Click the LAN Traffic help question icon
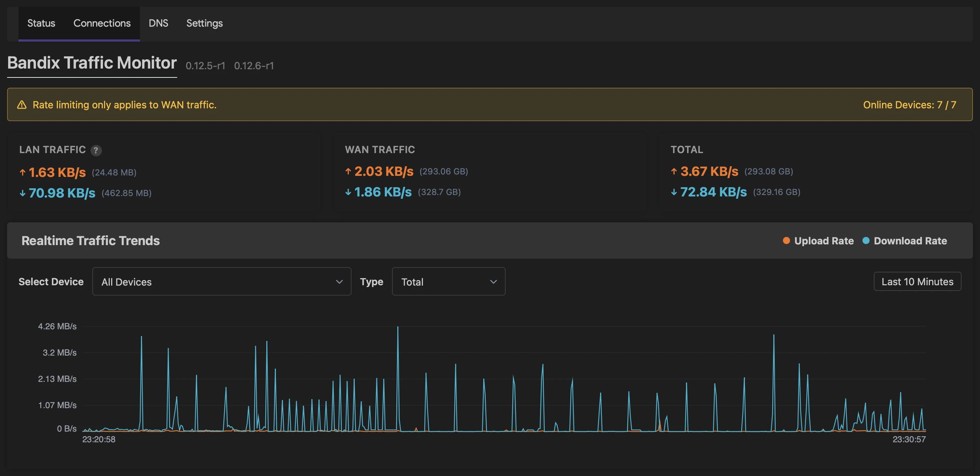 tap(96, 151)
